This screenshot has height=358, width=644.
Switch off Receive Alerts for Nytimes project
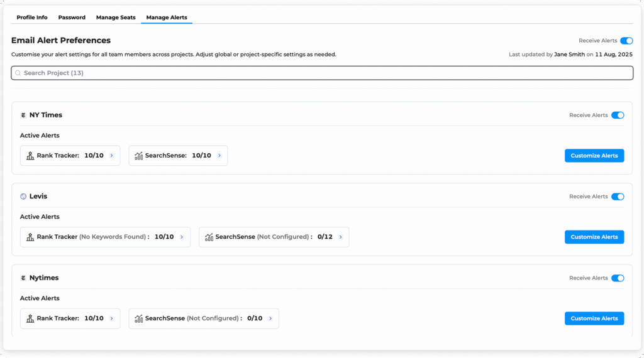pos(617,278)
